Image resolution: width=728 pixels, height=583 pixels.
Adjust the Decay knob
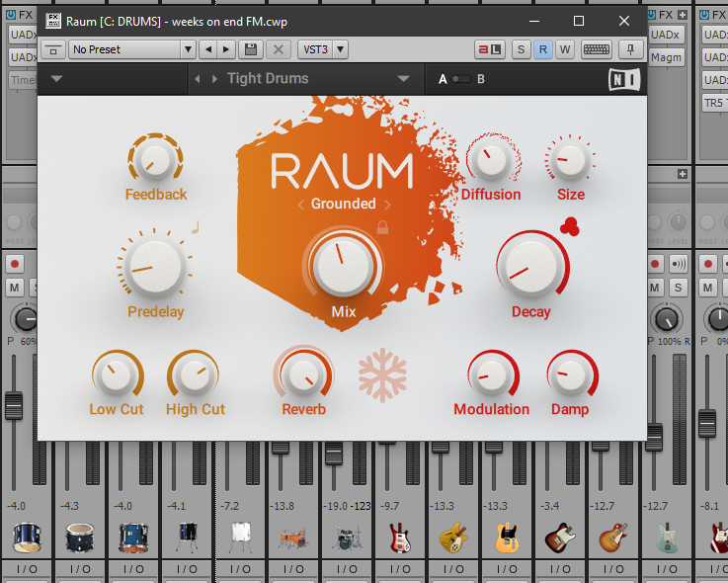point(531,267)
